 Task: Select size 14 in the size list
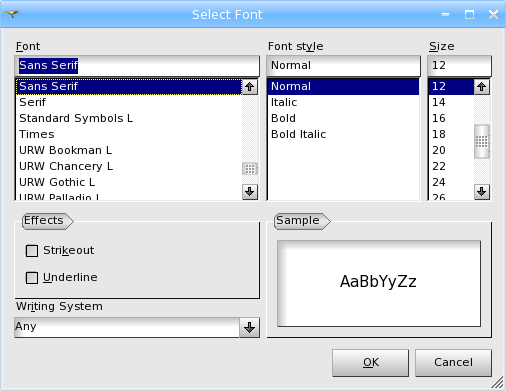451,102
